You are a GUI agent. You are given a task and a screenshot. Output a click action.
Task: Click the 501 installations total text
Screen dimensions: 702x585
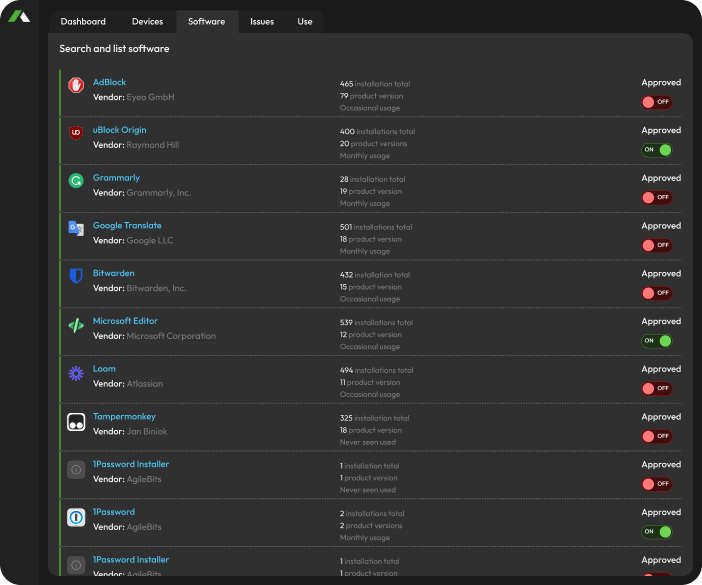tap(376, 227)
